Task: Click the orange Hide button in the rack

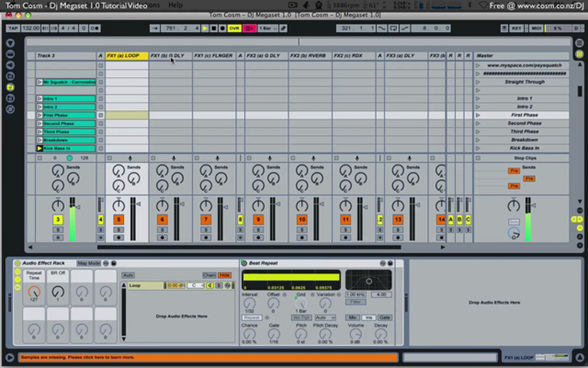Action: (x=225, y=275)
